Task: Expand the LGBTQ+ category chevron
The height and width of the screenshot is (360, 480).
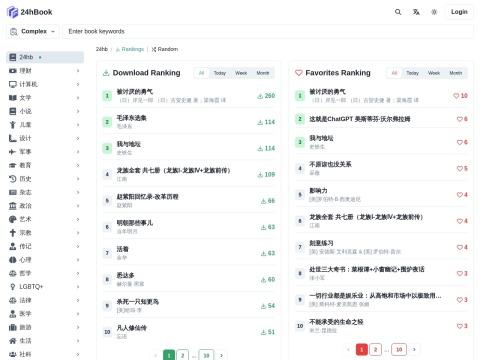Action: pos(78,287)
